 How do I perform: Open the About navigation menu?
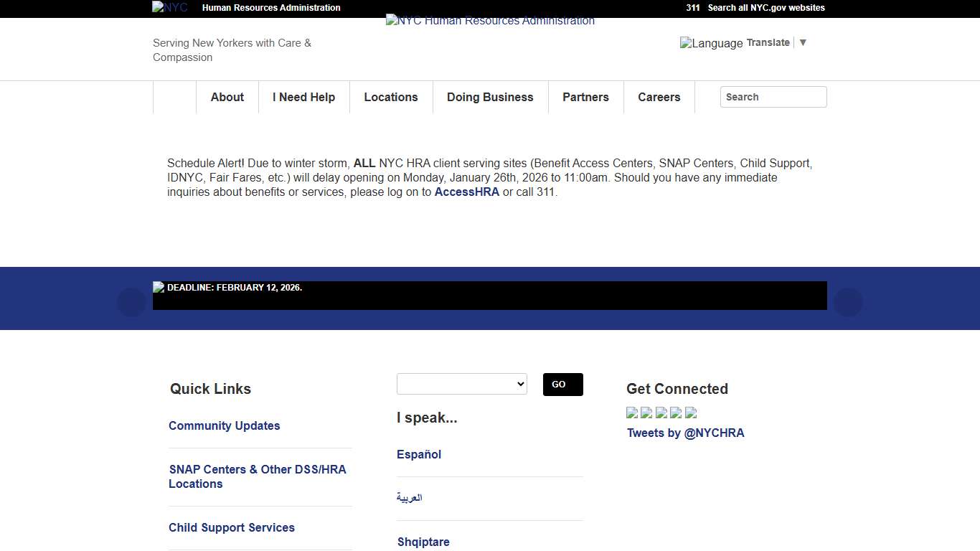pos(227,97)
